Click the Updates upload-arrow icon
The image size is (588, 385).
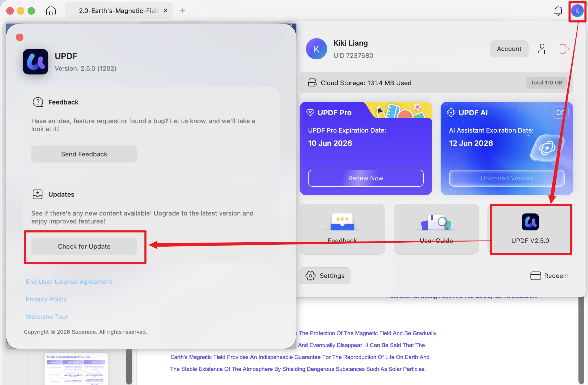click(x=38, y=194)
